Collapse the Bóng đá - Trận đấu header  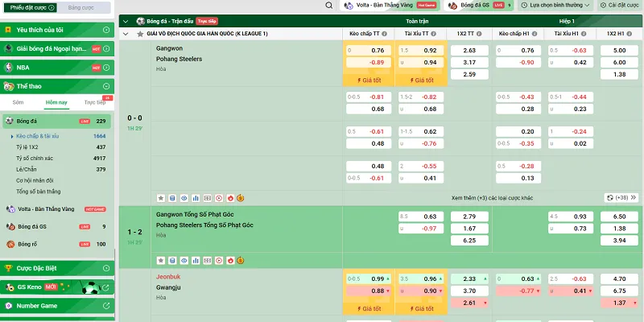(126, 20)
